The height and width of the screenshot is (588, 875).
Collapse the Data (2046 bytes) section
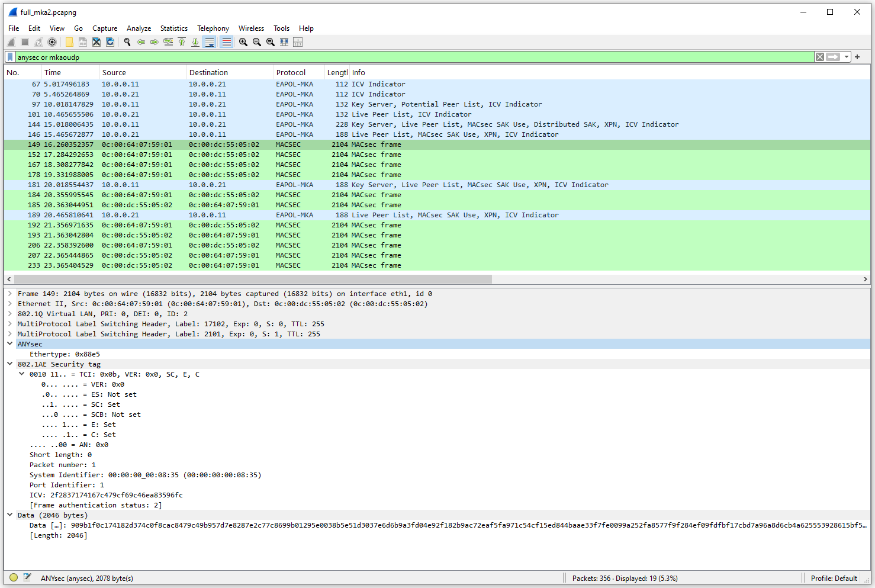tap(10, 515)
